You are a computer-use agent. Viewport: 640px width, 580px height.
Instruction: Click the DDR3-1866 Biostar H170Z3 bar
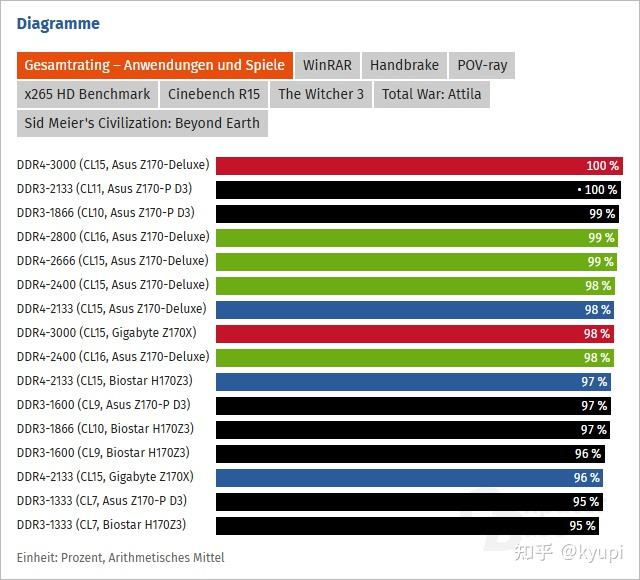click(413, 430)
